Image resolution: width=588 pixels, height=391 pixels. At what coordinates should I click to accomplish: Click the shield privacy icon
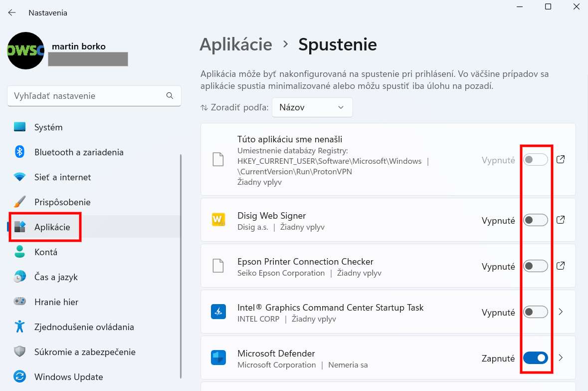coord(19,352)
